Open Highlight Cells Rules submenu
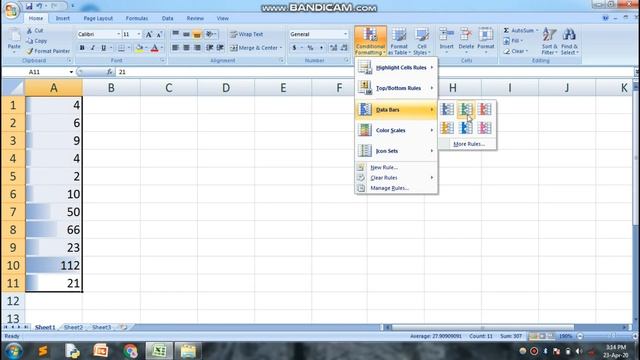 point(396,67)
